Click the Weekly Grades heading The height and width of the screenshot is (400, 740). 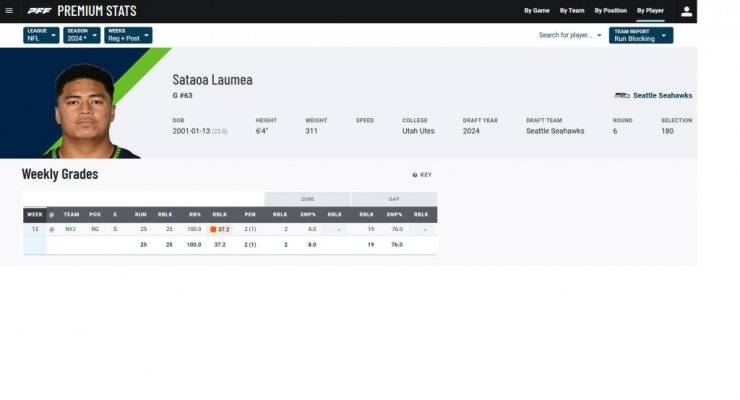[60, 174]
